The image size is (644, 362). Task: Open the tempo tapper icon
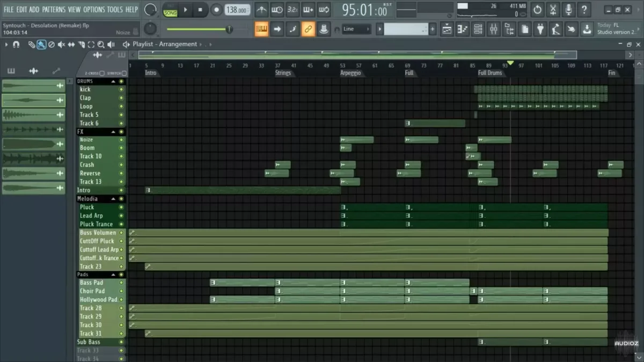556,29
